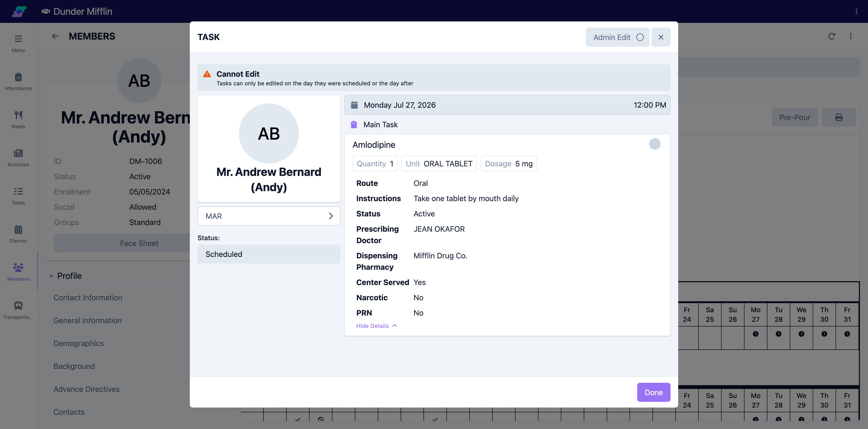The image size is (868, 429).
Task: Click the calendar icon beside Monday Jul 27
Action: click(354, 105)
